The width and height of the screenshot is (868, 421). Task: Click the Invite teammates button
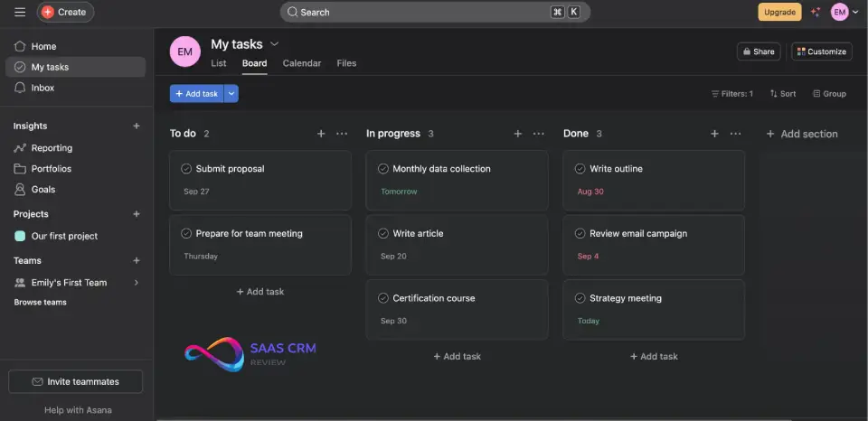tap(76, 381)
